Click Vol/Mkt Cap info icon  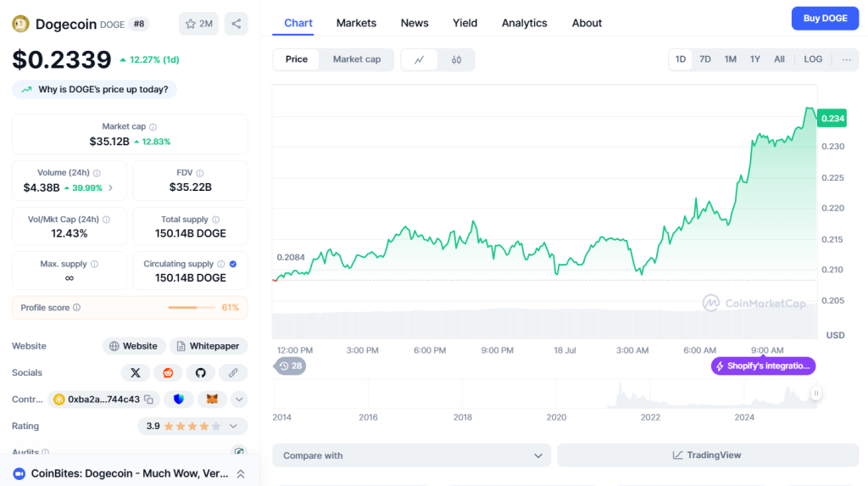106,220
